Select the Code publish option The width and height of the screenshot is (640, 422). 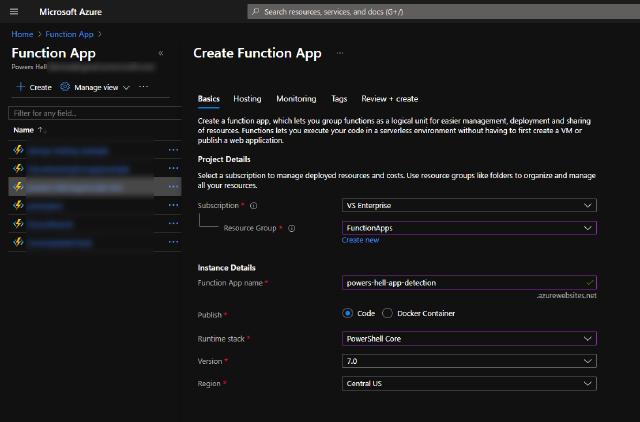pos(348,313)
